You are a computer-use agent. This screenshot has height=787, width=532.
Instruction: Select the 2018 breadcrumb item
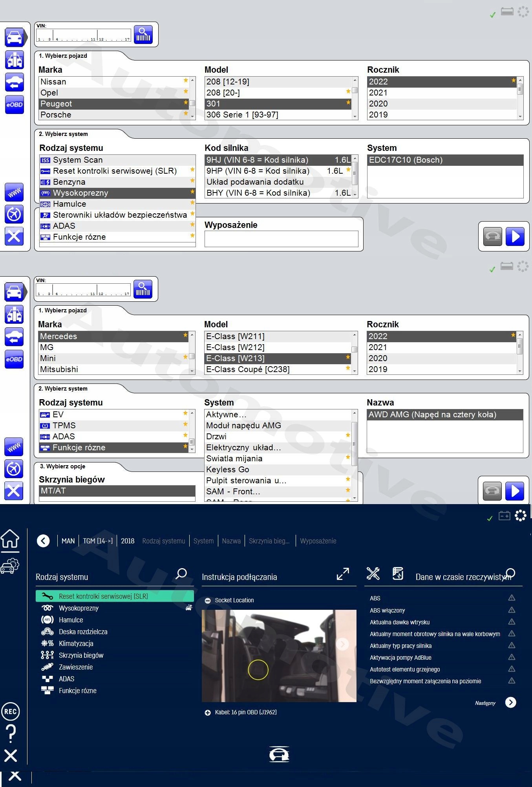128,541
